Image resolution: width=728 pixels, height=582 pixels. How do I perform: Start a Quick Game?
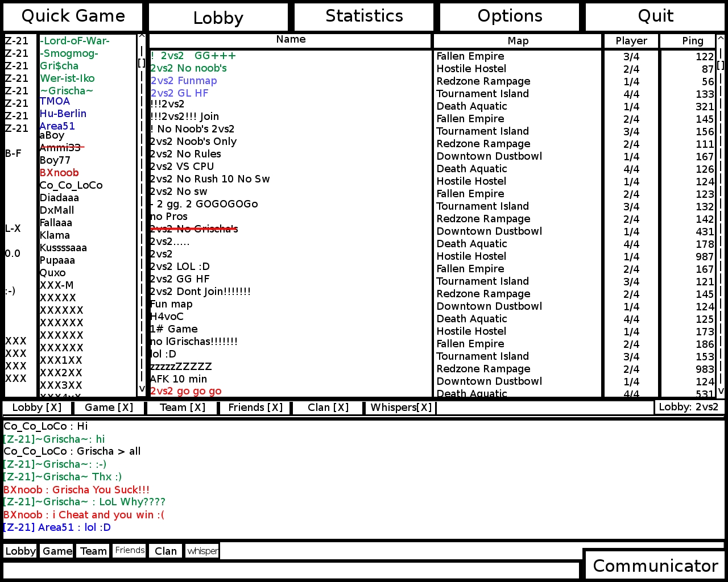point(73,16)
